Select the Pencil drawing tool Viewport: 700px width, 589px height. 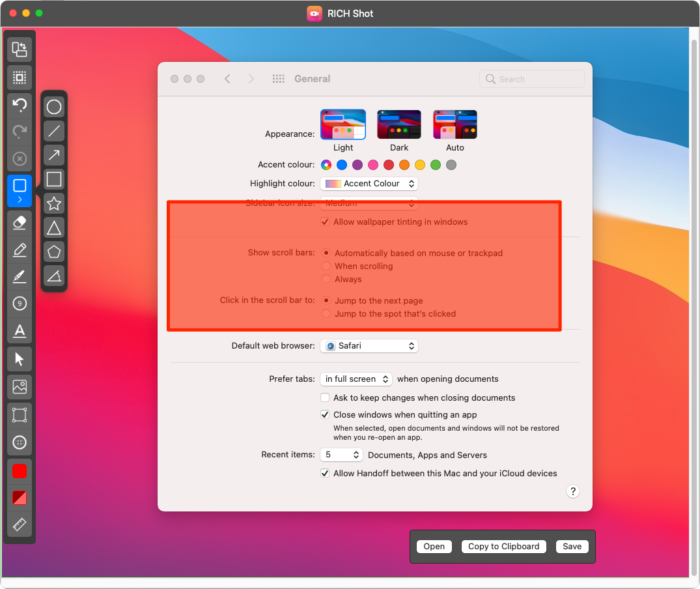click(x=19, y=250)
